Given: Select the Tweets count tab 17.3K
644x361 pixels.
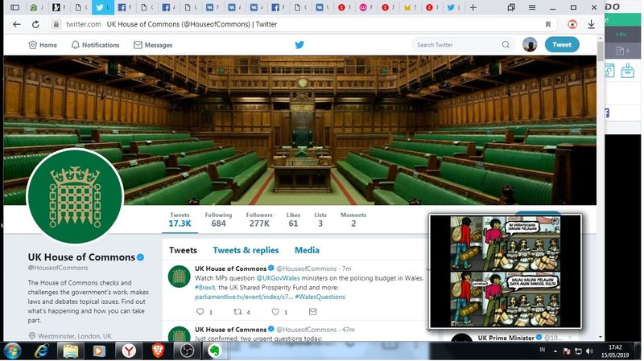Looking at the screenshot, I should tap(180, 219).
